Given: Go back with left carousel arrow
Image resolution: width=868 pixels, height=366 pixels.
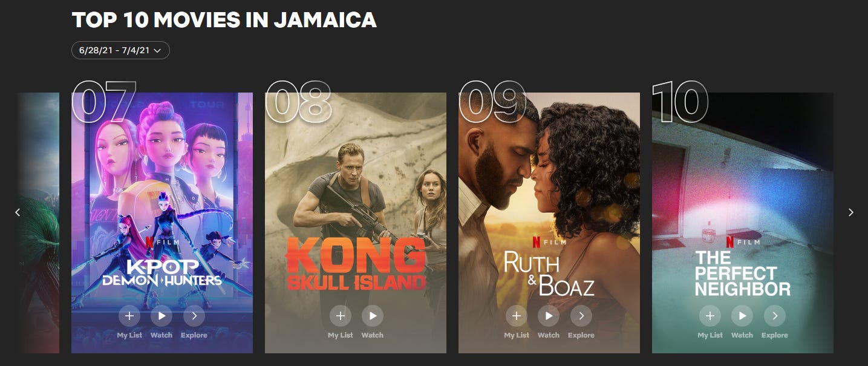Looking at the screenshot, I should tap(18, 212).
